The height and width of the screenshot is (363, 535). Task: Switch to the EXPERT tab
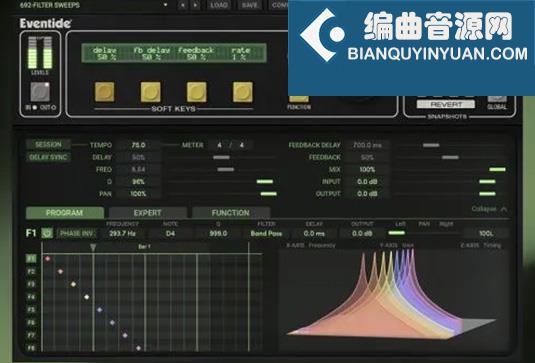pos(148,213)
